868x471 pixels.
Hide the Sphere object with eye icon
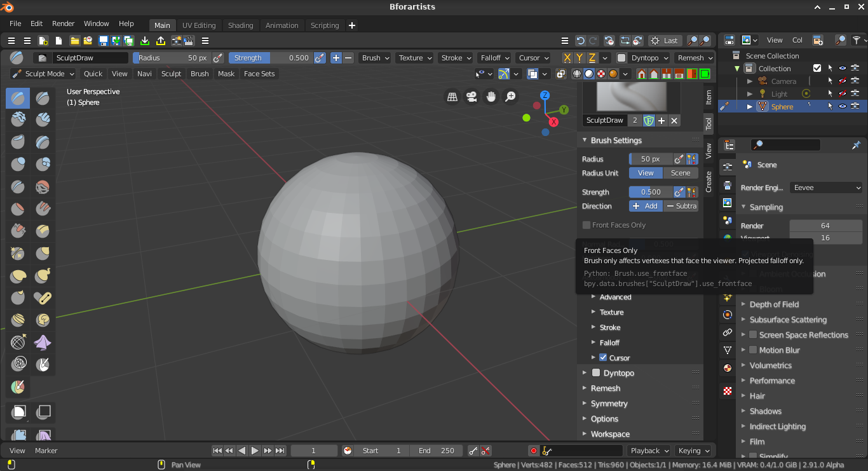[x=842, y=106]
